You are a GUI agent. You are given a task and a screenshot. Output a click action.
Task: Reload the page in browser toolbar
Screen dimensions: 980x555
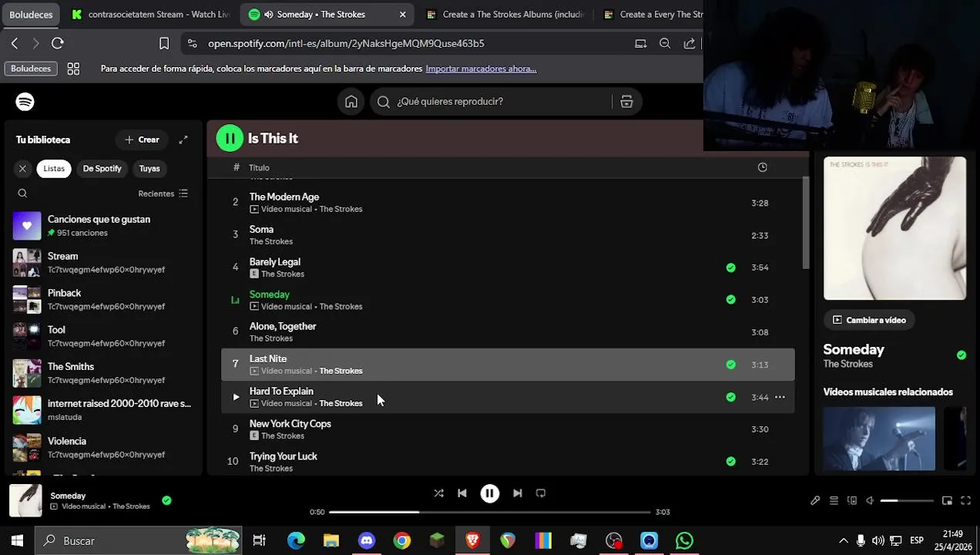pos(57,43)
